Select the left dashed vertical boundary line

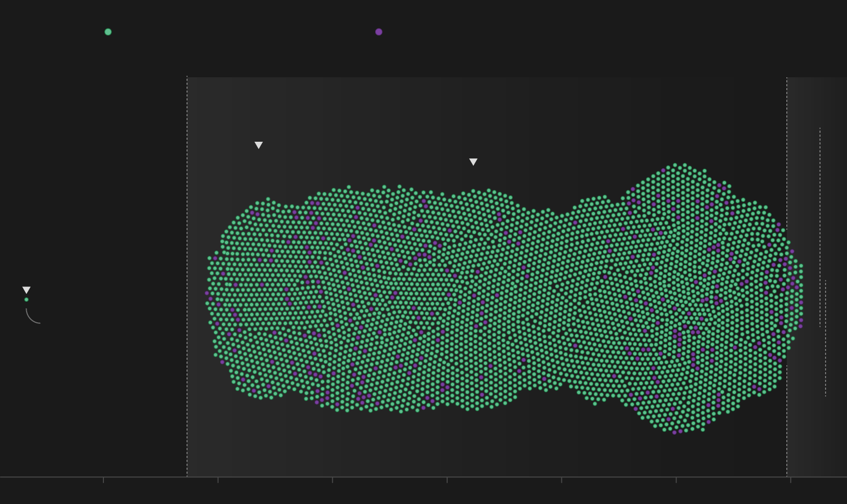click(x=187, y=276)
